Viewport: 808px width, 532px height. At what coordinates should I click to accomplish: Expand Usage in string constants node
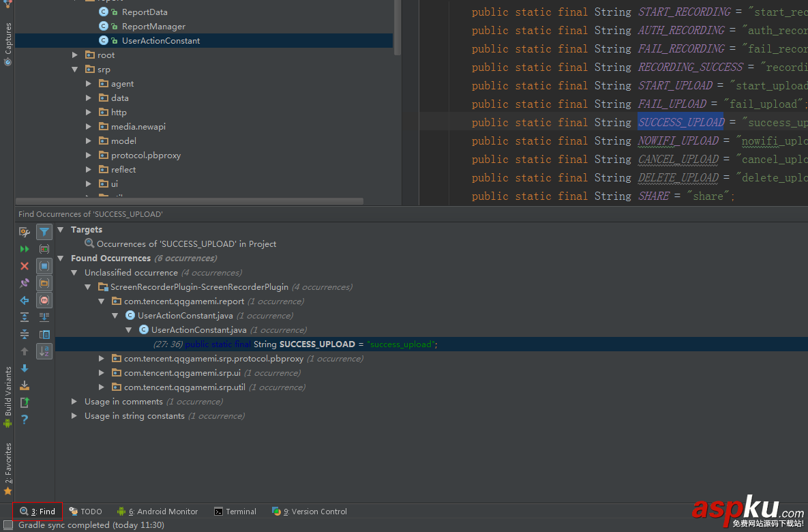[74, 415]
